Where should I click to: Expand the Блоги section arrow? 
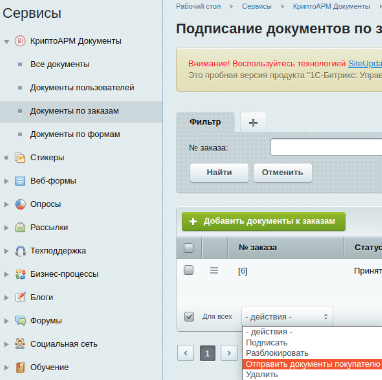6,297
